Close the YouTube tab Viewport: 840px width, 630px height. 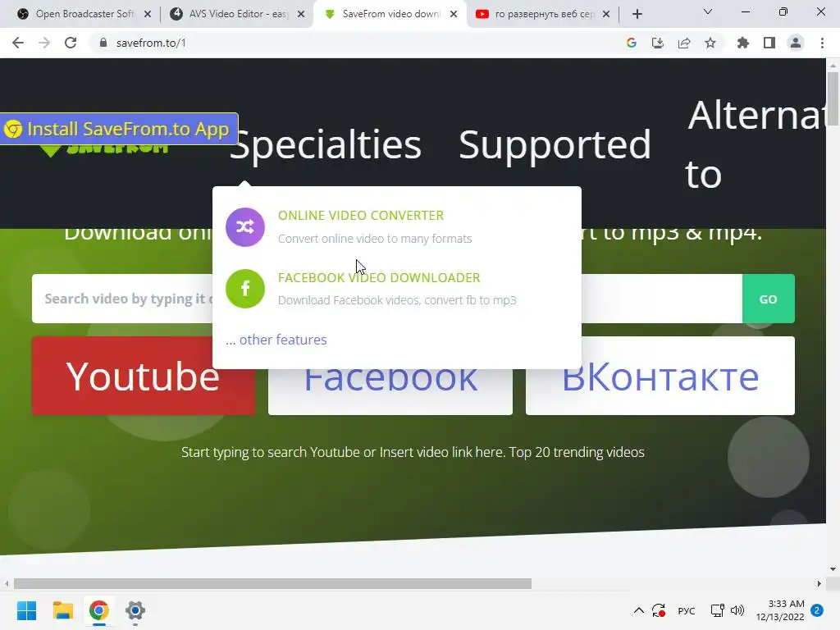coord(606,14)
